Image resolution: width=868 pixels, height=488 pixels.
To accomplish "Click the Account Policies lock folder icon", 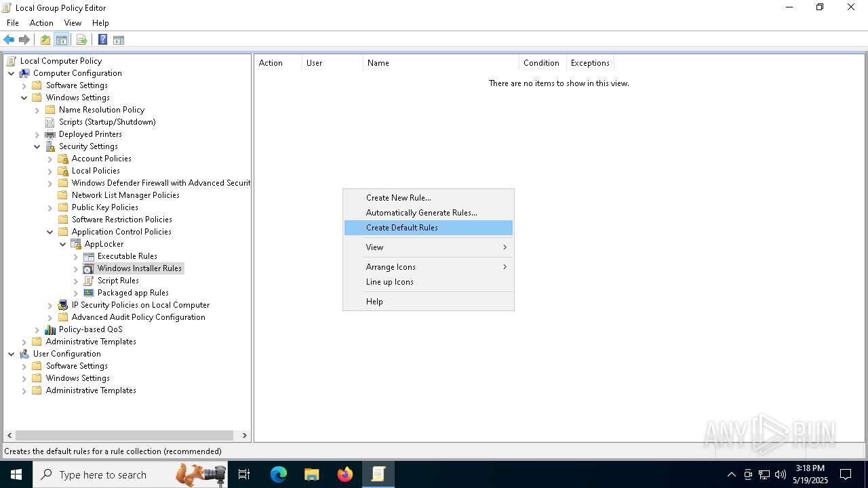I will pyautogui.click(x=63, y=159).
